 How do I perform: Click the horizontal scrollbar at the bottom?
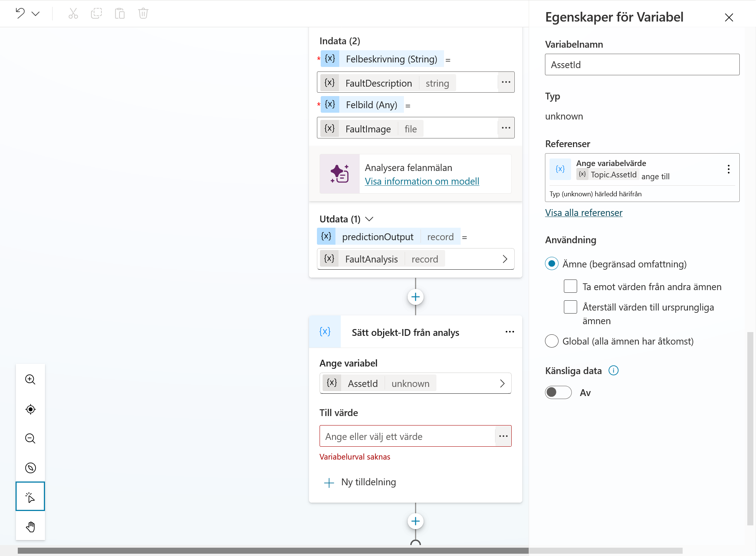click(273, 551)
